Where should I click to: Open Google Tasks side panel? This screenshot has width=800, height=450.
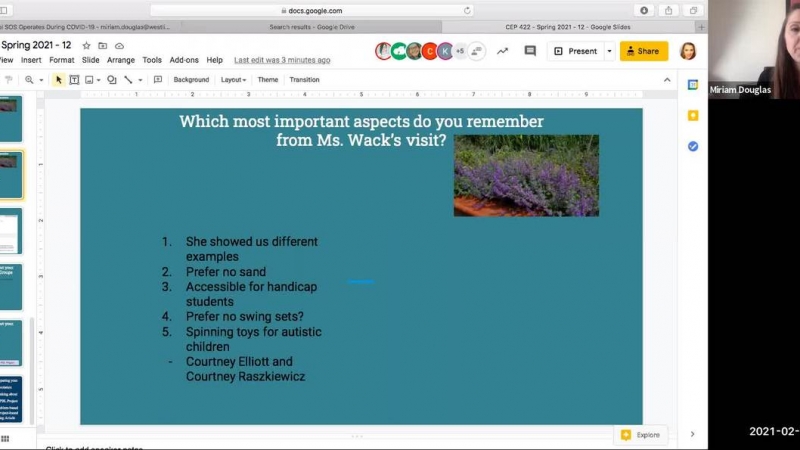click(692, 146)
